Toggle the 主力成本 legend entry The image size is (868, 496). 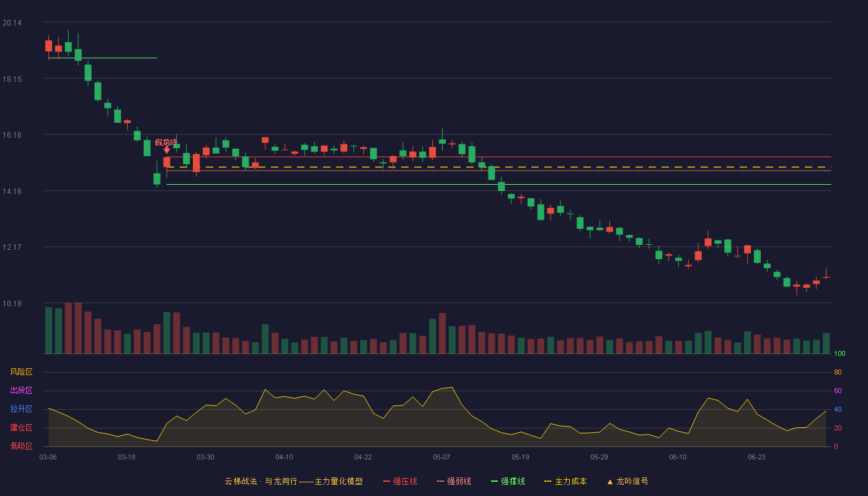(565, 481)
